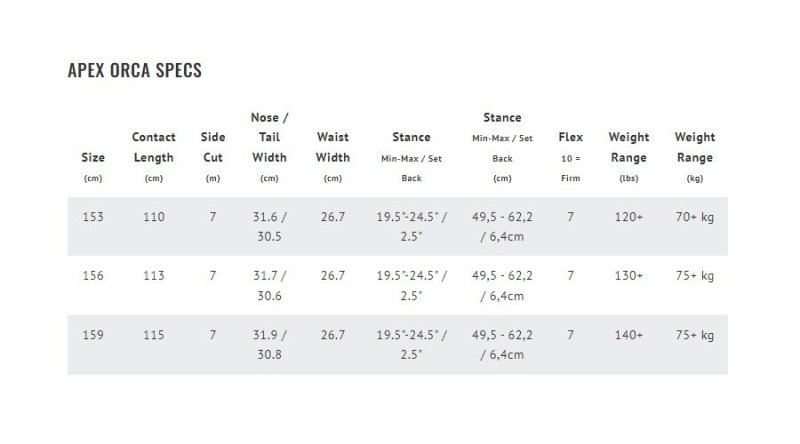Viewport: 800px width, 444px height.
Task: Click the 110 contact length value
Action: click(x=154, y=217)
